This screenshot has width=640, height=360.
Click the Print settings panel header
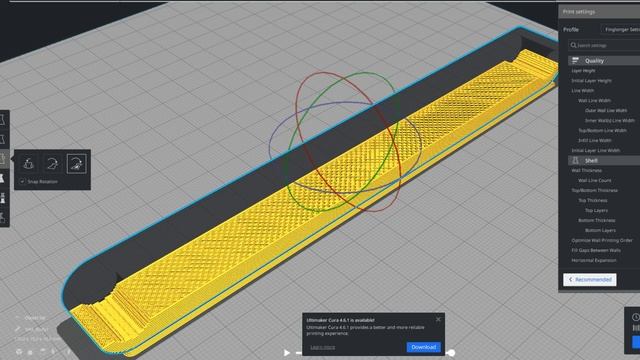click(x=599, y=12)
